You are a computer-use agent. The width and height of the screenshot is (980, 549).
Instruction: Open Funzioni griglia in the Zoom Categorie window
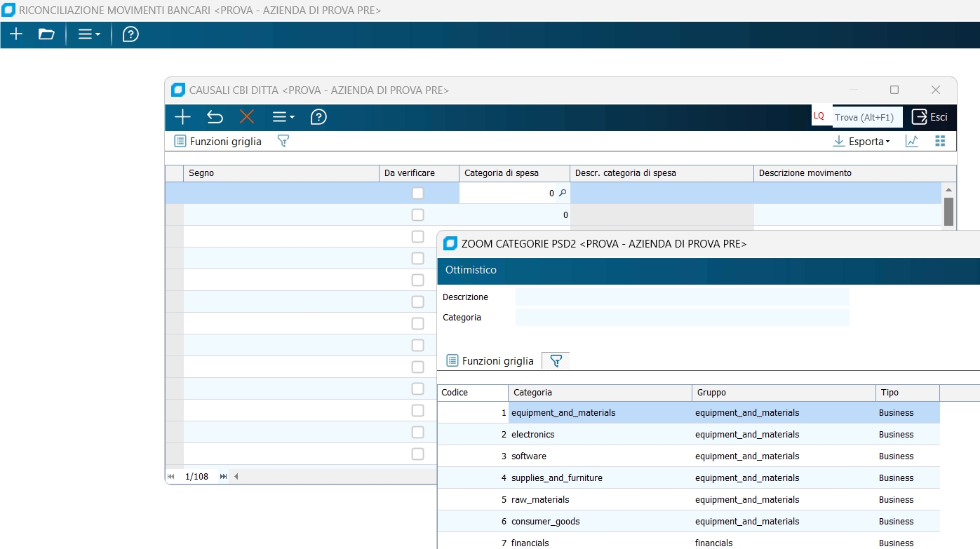point(490,361)
